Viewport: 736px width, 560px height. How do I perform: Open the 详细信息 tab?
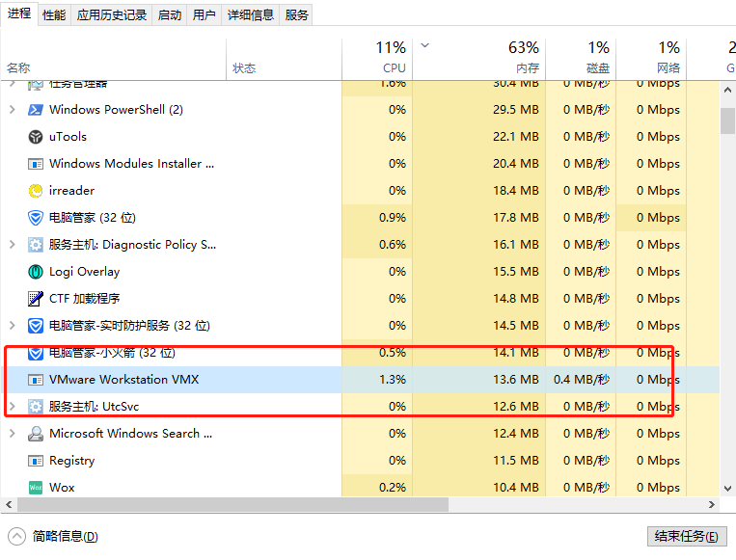click(x=250, y=15)
